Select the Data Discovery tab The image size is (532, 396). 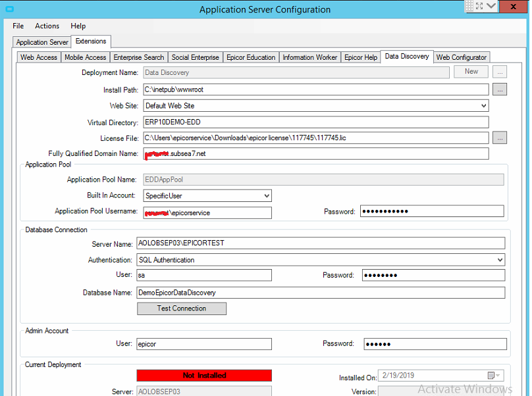point(407,57)
